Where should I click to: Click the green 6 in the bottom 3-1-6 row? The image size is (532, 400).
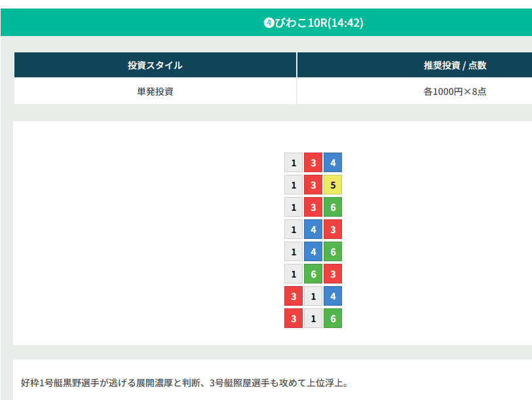click(333, 318)
